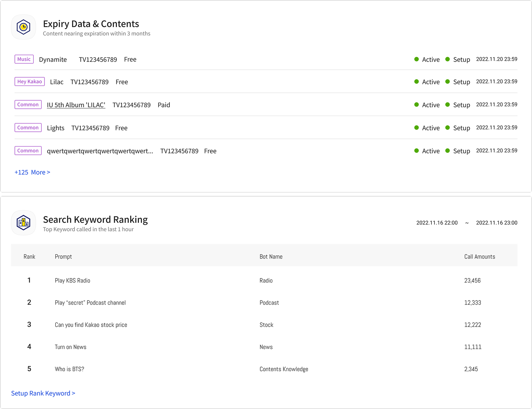This screenshot has width=532, height=409.
Task: Click the Expiry Data clock hexagon icon
Action: pos(23,27)
